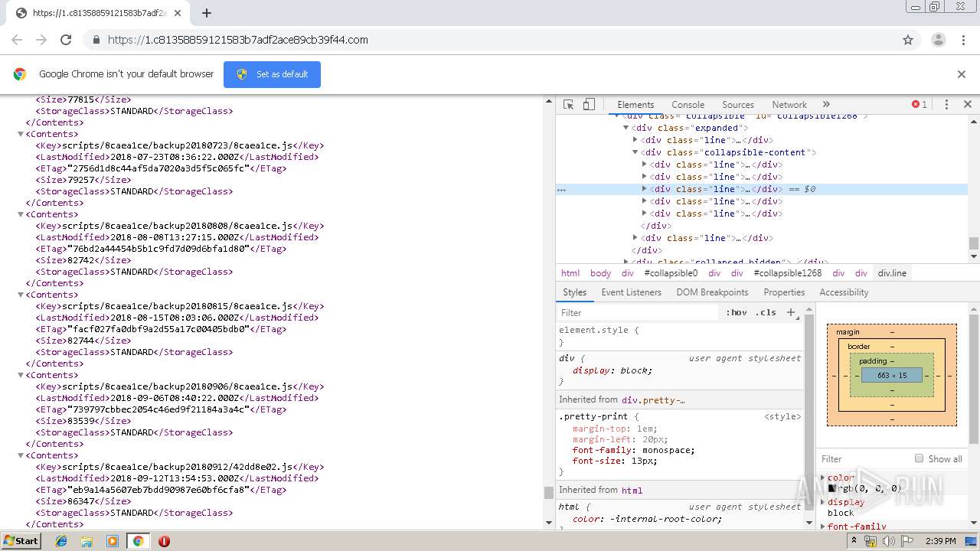Show hidden tray icons arrow
The width and height of the screenshot is (980, 551).
[854, 540]
